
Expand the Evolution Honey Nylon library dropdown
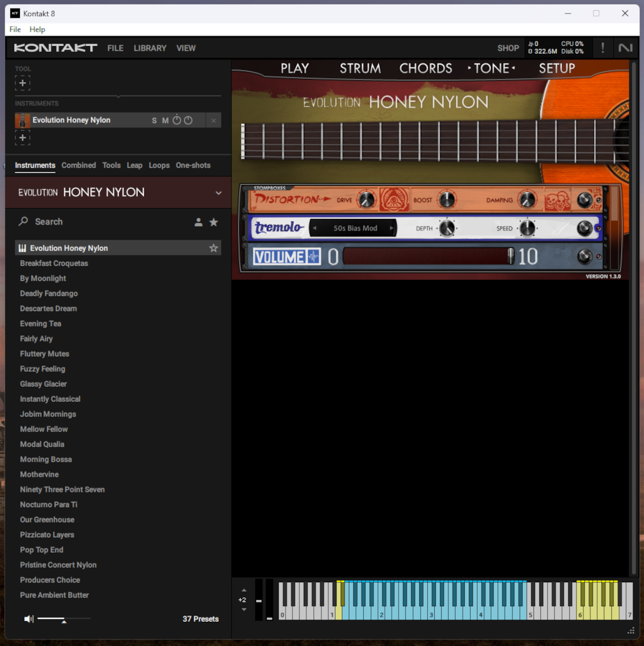pyautogui.click(x=218, y=193)
